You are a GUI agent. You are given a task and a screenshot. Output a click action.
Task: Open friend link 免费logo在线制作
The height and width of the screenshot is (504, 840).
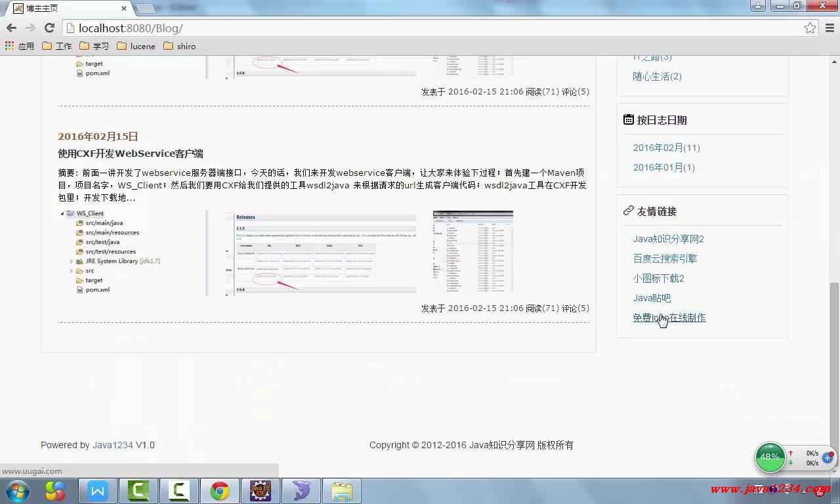[669, 318]
